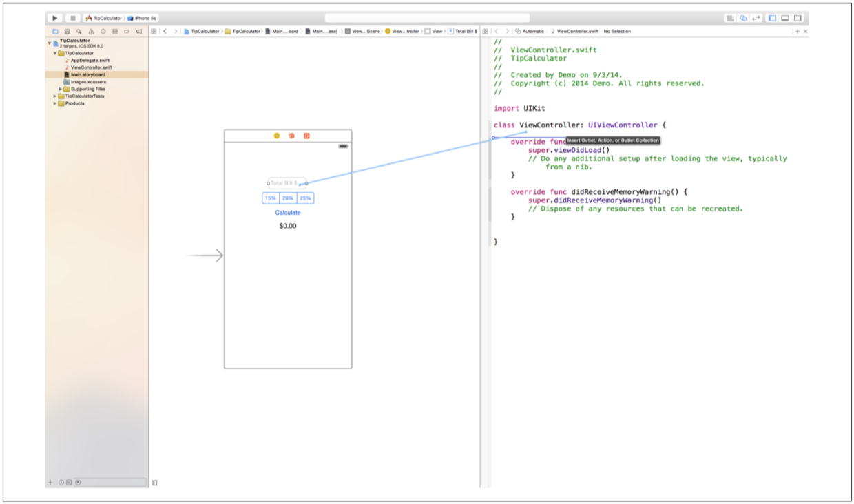Viewport: 854px width, 504px height.
Task: Expand the Supporting Files folder
Action: point(61,89)
